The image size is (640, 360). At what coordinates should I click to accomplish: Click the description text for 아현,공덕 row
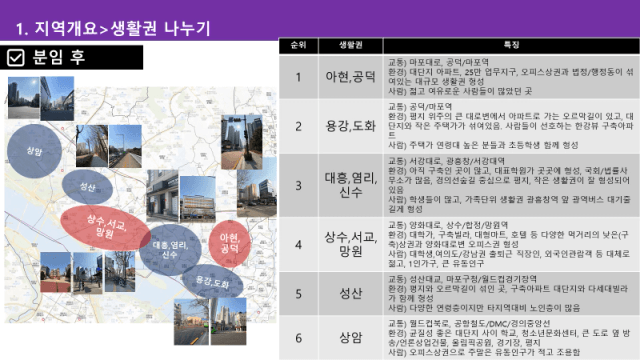[x=511, y=77]
